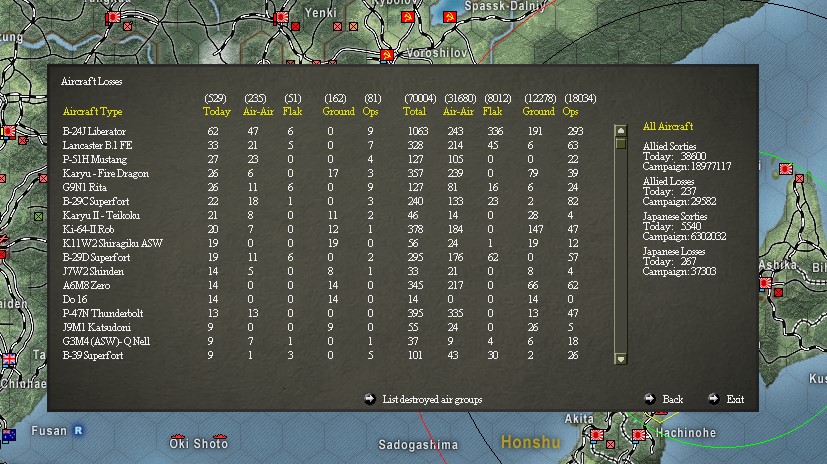Viewport: 827px width, 464px height.
Task: Select the B-24J Liberator row
Action: pyautogui.click(x=323, y=131)
